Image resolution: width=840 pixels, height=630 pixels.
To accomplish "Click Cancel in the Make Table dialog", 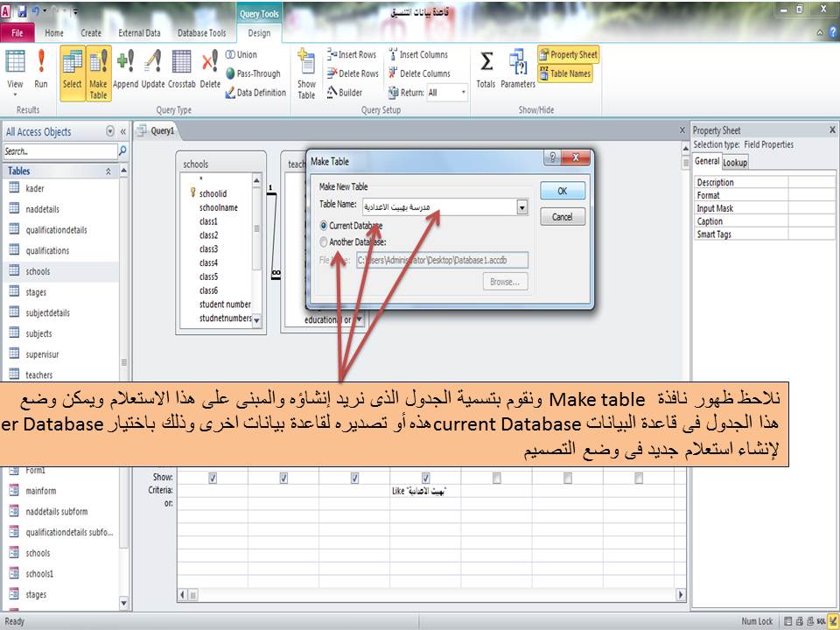I will click(562, 216).
